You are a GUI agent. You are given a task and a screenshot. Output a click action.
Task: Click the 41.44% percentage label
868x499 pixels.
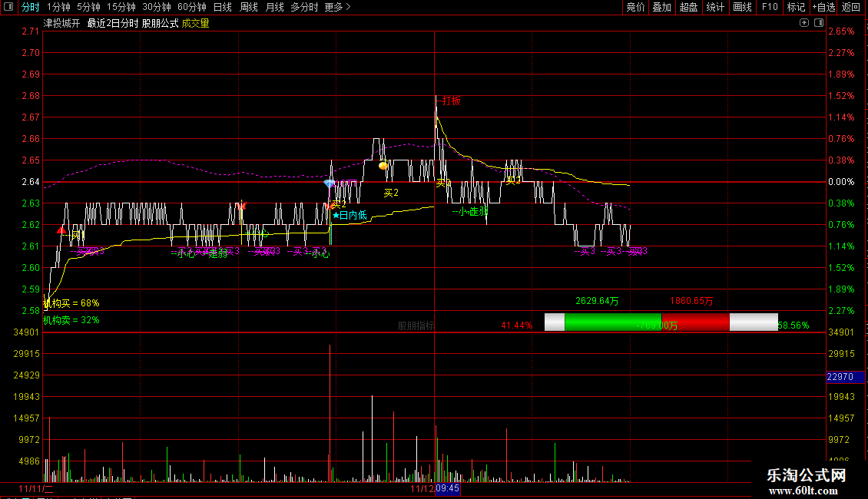point(516,326)
